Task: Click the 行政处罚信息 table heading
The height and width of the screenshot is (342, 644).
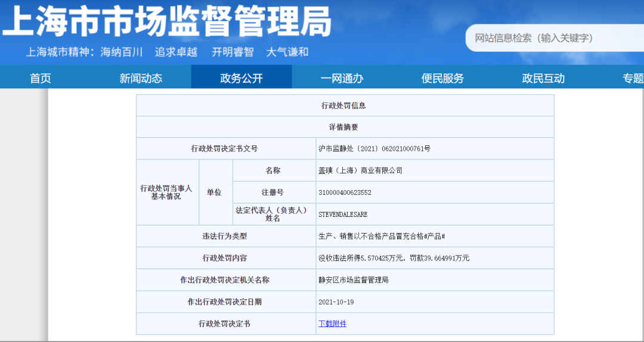Action: coord(343,105)
